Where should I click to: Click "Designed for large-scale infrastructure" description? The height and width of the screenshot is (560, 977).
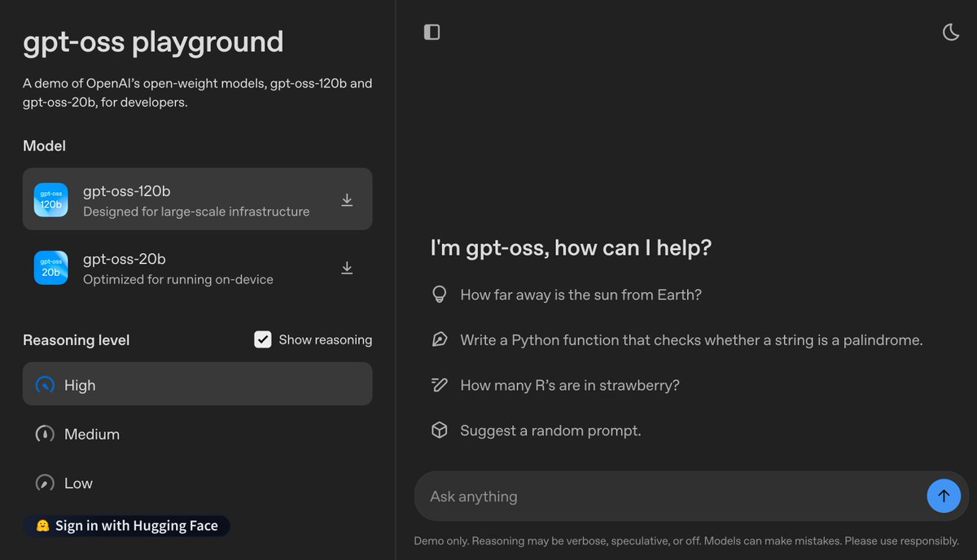(x=196, y=212)
